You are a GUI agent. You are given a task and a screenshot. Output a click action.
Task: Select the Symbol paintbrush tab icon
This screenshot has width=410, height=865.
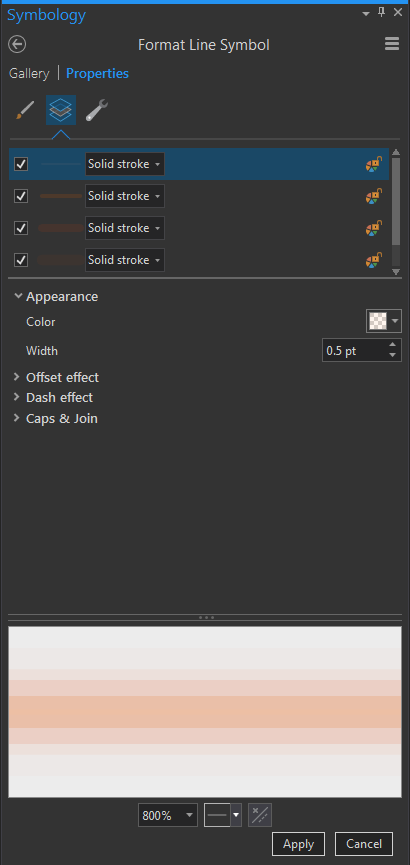[24, 110]
